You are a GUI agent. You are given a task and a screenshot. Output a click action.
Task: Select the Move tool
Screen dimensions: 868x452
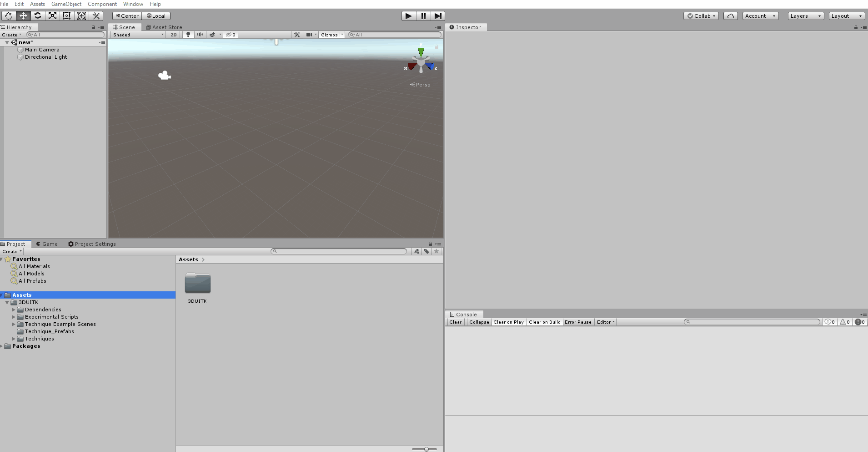point(23,16)
